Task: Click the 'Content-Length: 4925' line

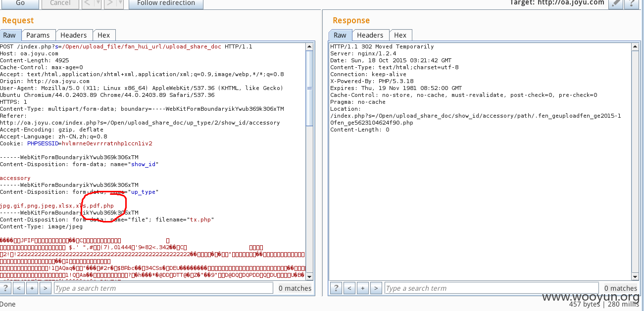Action: pos(35,60)
